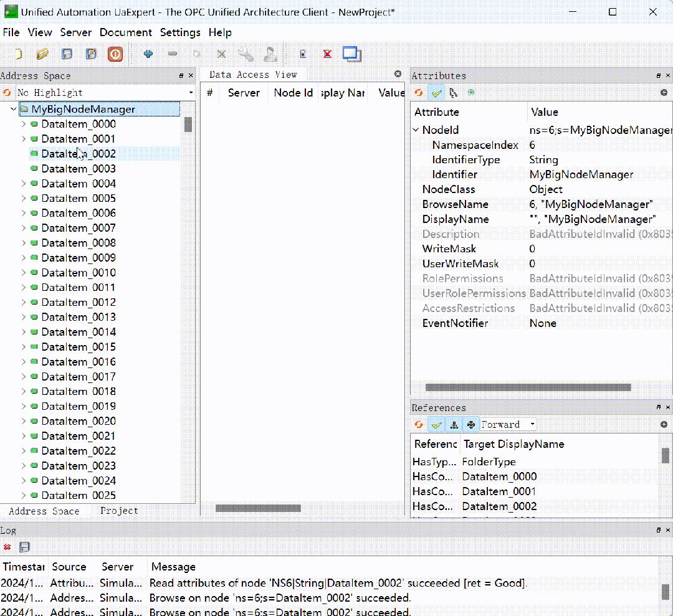The height and width of the screenshot is (616, 673).
Task: Refresh the Attributes panel
Action: click(x=419, y=93)
